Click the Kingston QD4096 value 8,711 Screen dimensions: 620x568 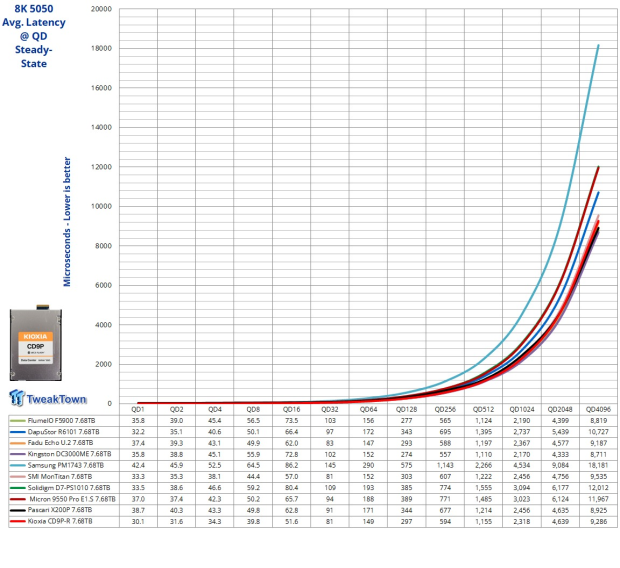pos(599,454)
